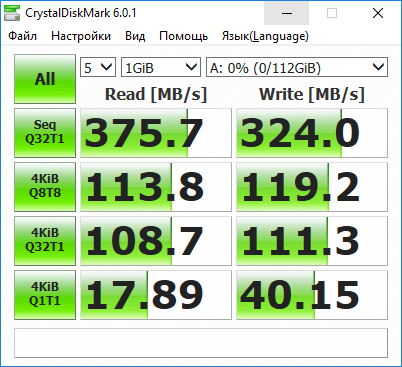The height and width of the screenshot is (367, 402).
Task: Click the empty comment field at bottom
Action: tap(201, 343)
